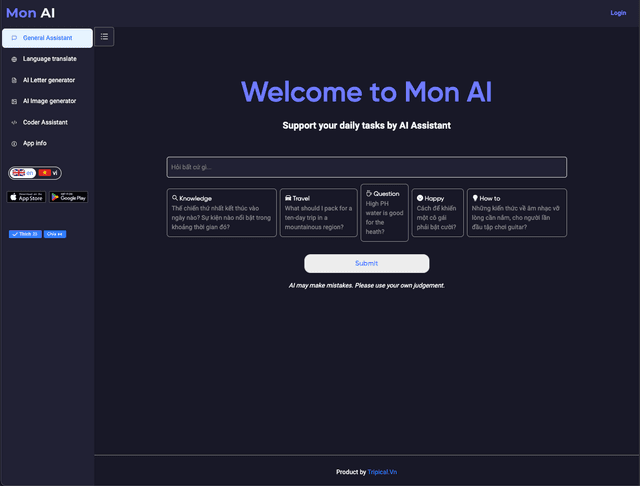This screenshot has height=486, width=640.
Task: Open General Assistant in sidebar
Action: pyautogui.click(x=47, y=38)
